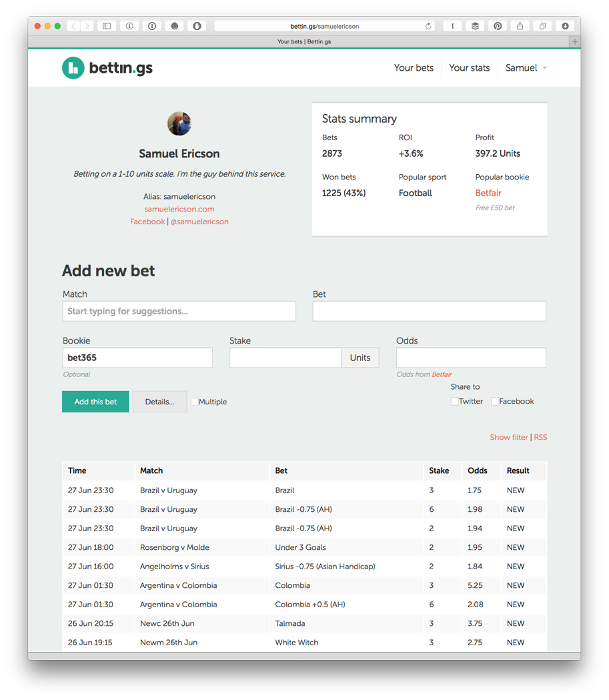The image size is (609, 700).
Task: Open the Pinterest extension icon in toolbar
Action: [x=498, y=25]
